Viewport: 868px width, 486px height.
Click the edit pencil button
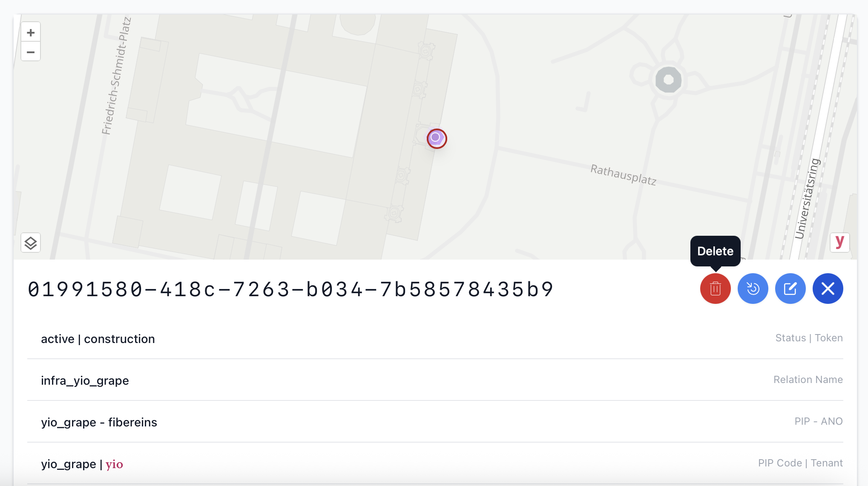pos(790,289)
